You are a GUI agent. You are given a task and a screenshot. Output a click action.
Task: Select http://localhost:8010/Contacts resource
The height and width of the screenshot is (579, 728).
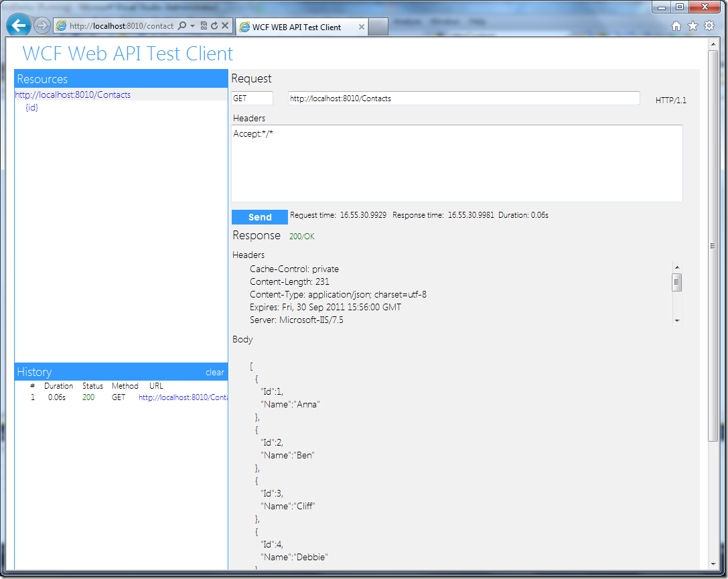pos(73,94)
